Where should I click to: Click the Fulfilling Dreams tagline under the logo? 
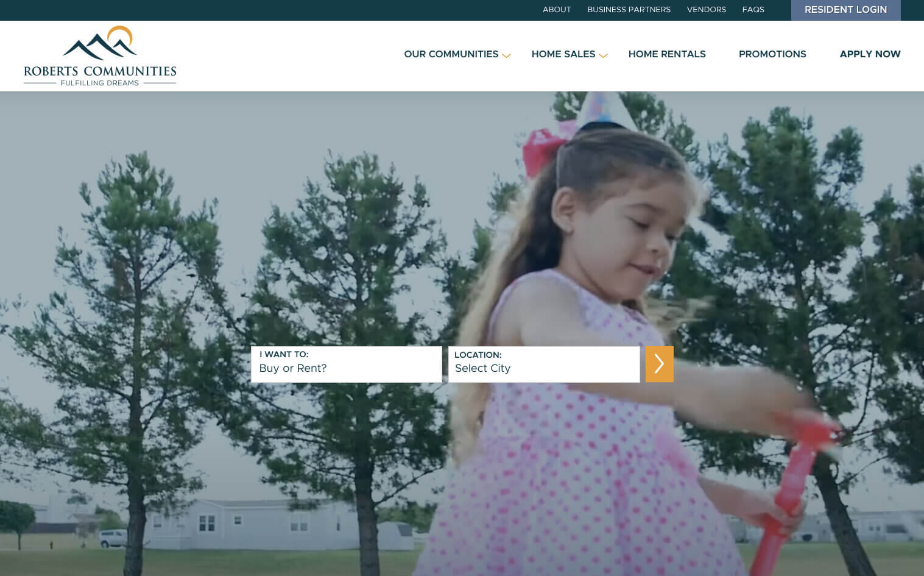(100, 83)
